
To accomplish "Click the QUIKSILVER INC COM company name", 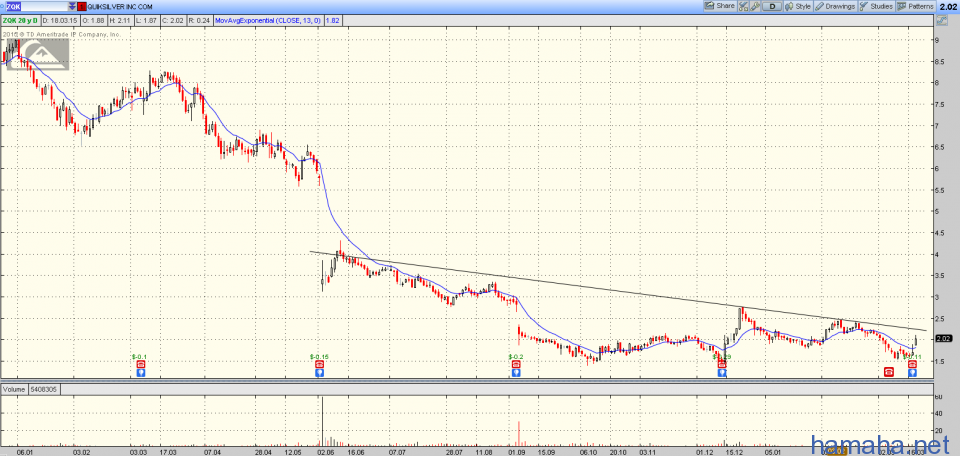I will [x=121, y=6].
